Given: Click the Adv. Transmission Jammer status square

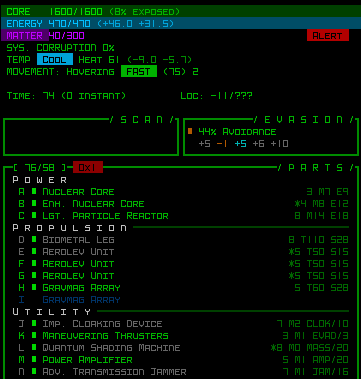Looking at the screenshot, I should click(x=34, y=371).
